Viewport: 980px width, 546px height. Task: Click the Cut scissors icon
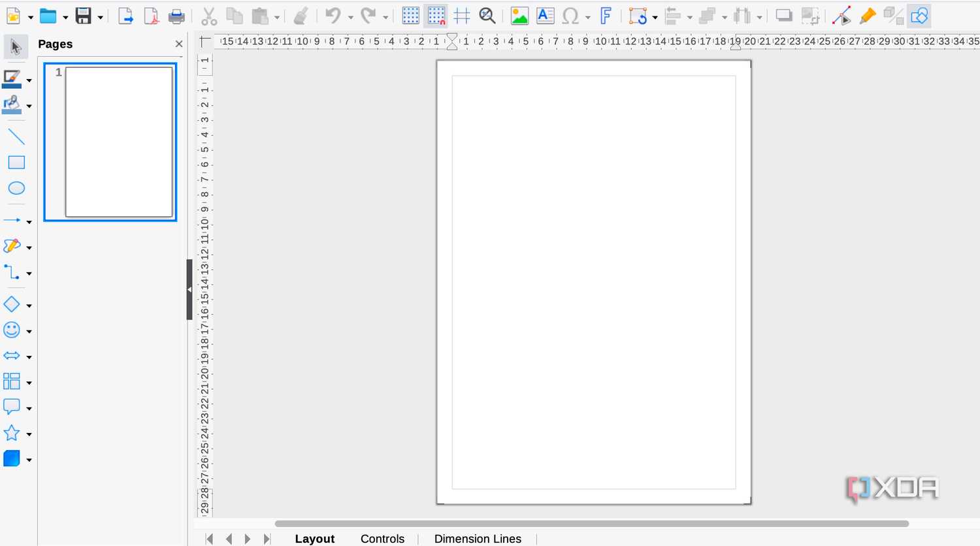(208, 16)
